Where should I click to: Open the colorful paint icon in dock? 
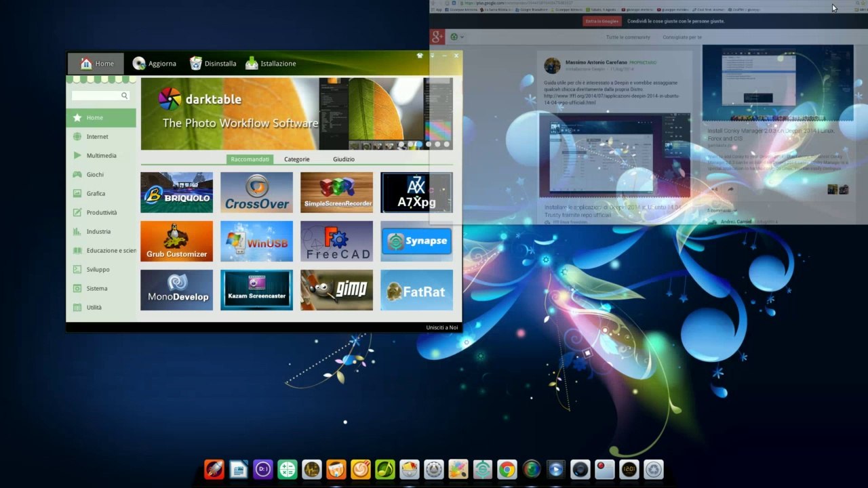coord(458,469)
